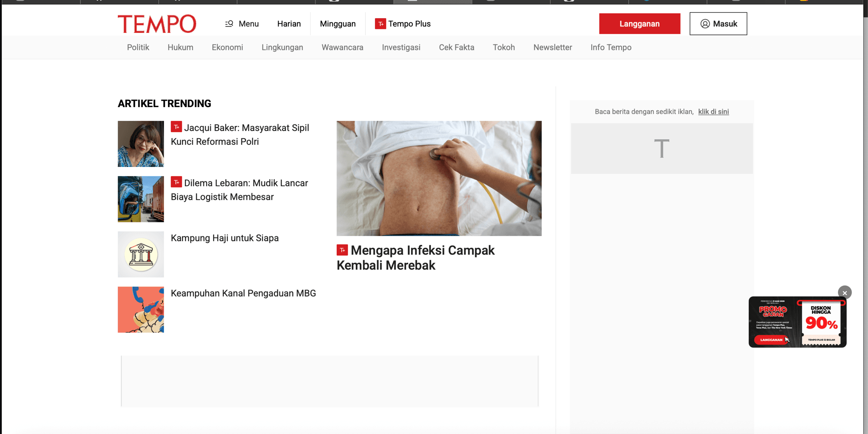The image size is (868, 434).
Task: Open the Cek Fakta section
Action: pos(457,47)
